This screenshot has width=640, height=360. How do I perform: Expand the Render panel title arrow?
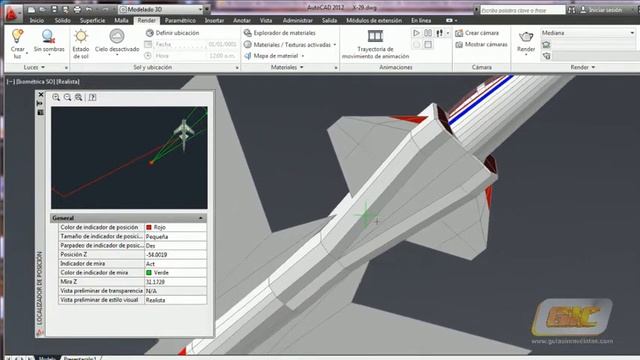593,67
